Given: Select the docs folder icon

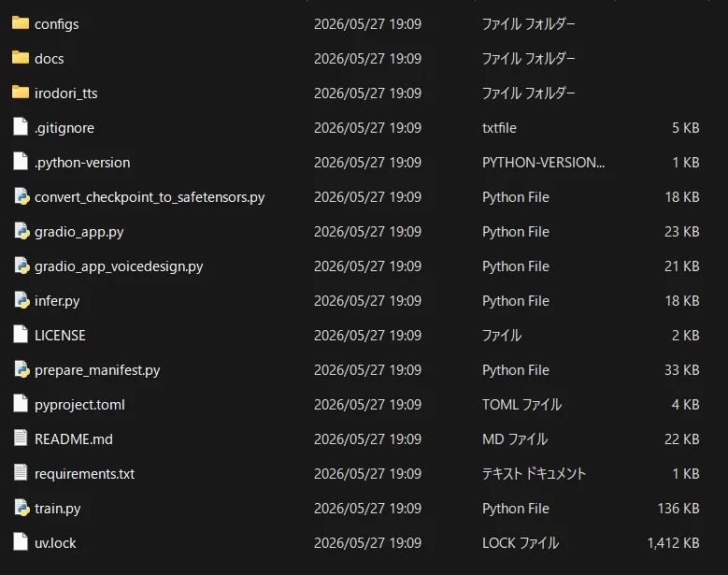Looking at the screenshot, I should click(x=21, y=58).
